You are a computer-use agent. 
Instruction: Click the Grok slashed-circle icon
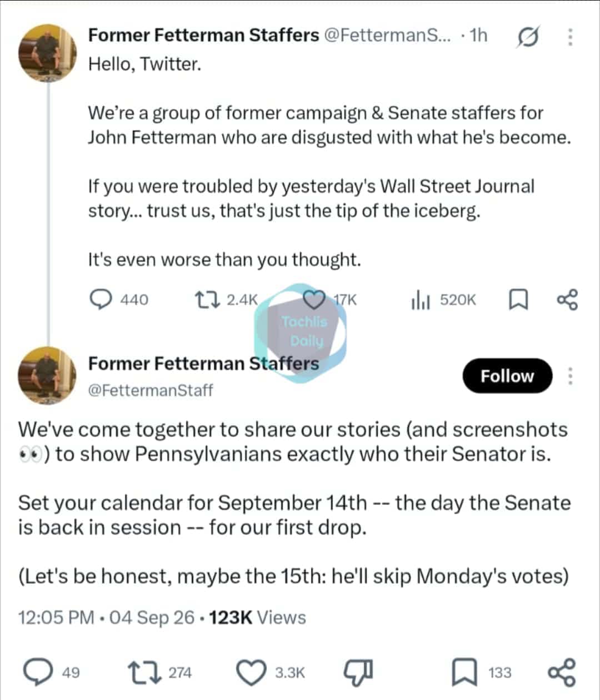(527, 38)
